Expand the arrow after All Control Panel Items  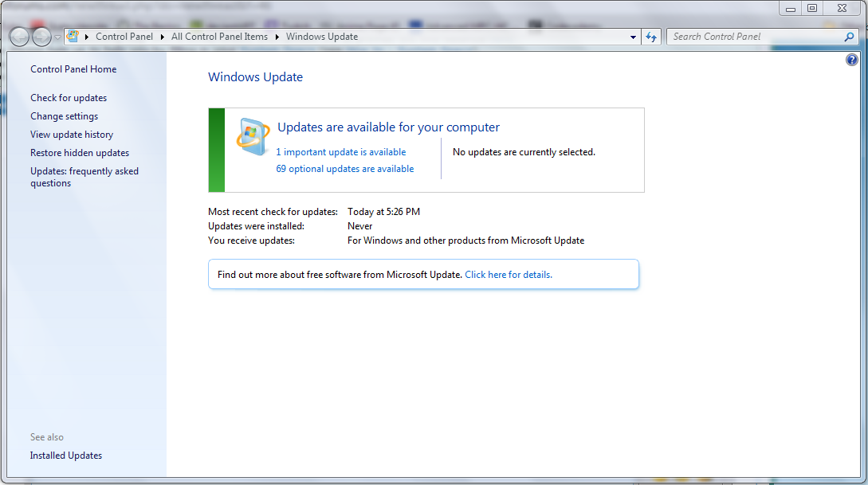pos(277,37)
